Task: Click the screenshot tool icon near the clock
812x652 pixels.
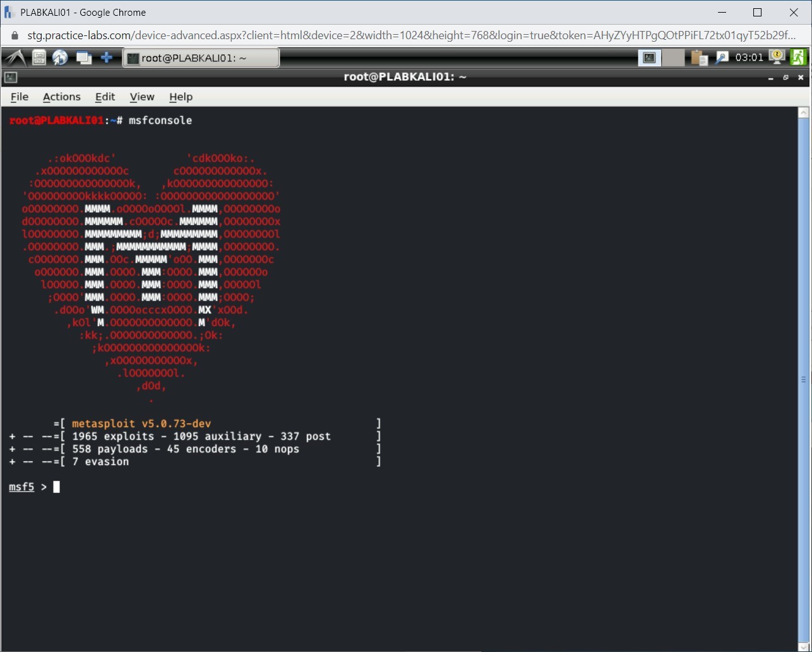Action: (x=649, y=57)
